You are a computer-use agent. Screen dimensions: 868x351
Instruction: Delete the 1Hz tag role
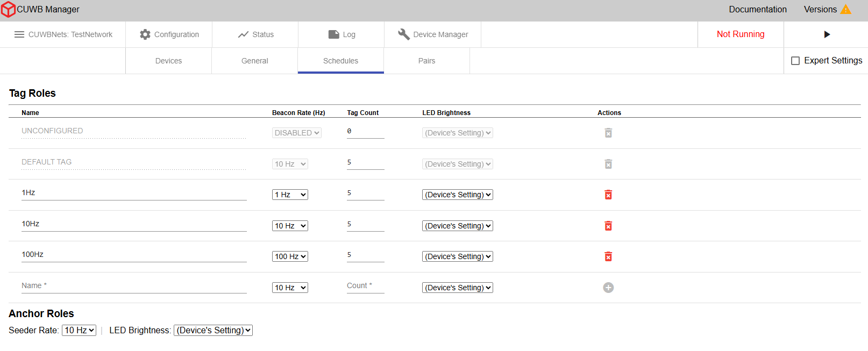click(x=608, y=195)
